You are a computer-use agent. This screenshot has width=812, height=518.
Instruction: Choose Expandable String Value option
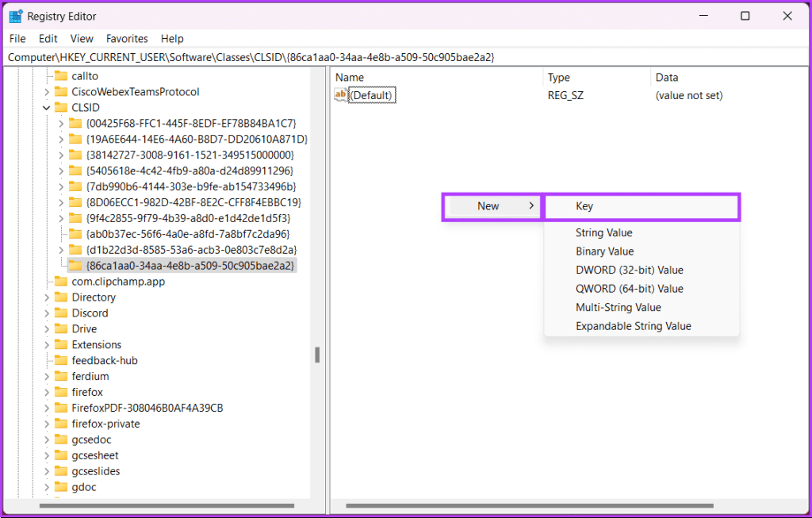642,326
